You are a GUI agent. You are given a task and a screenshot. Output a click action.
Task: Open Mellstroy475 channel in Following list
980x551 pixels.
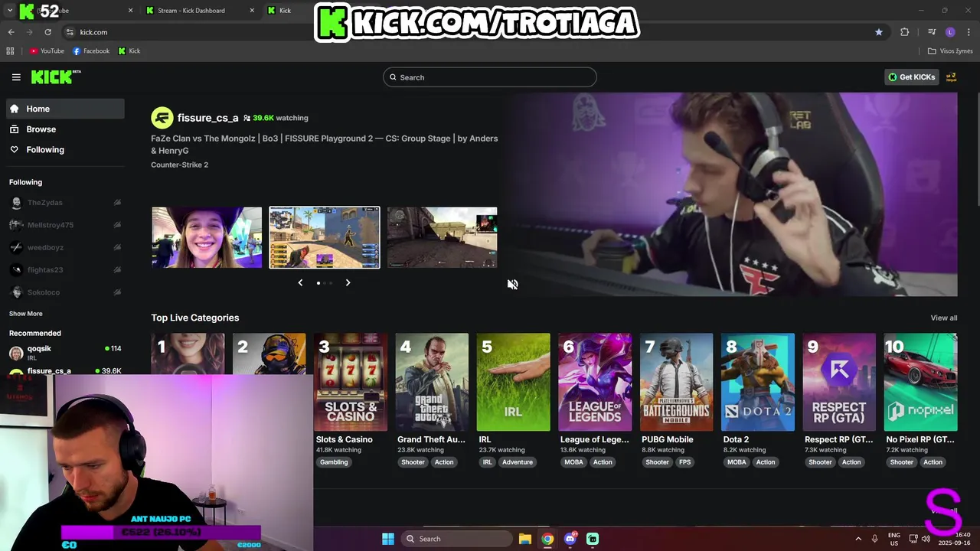click(x=51, y=225)
